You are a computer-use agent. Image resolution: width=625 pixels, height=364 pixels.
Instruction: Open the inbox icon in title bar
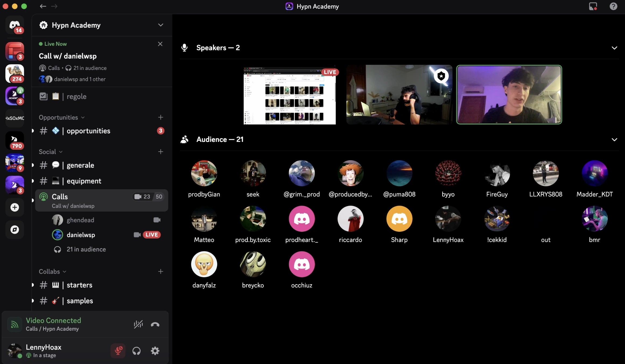pos(593,6)
